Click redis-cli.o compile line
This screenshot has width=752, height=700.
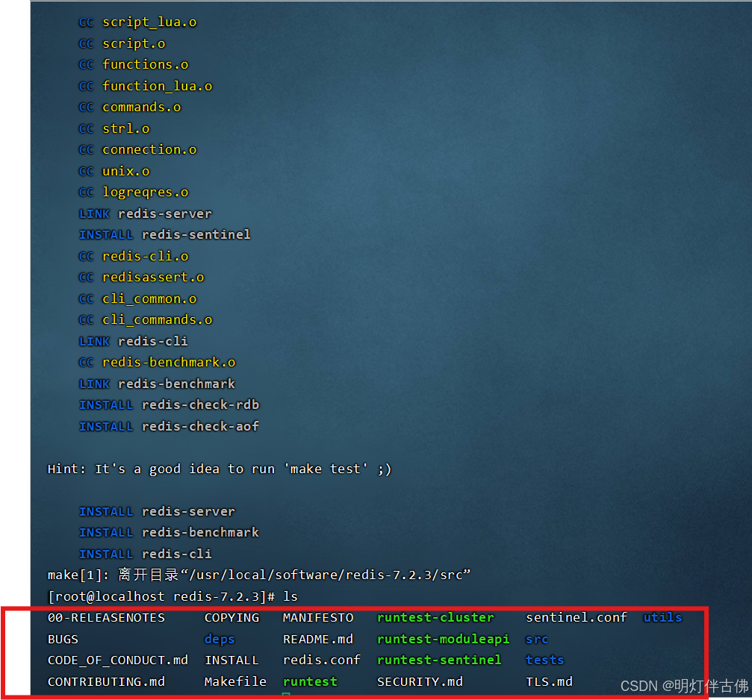tap(134, 256)
